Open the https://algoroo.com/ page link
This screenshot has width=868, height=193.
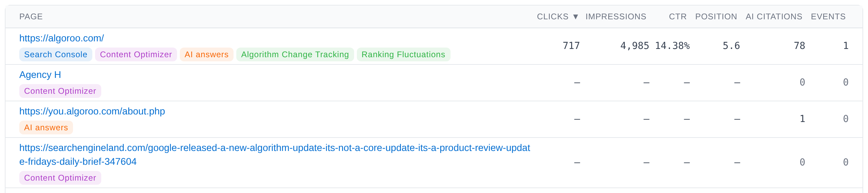(x=62, y=38)
